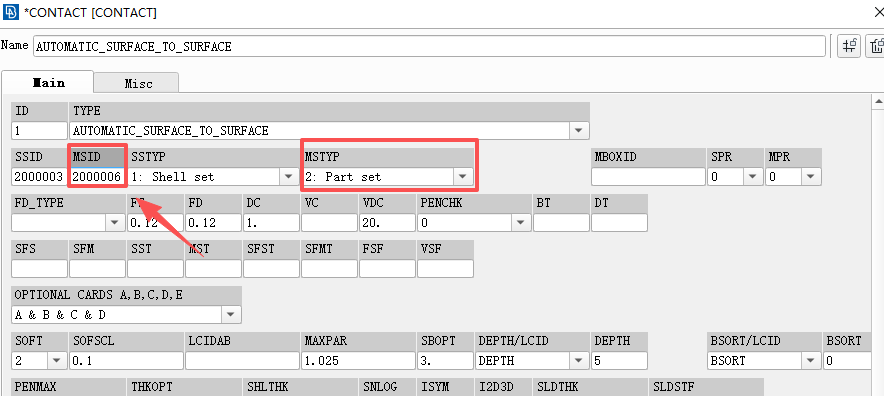This screenshot has height=396, width=884.
Task: Expand the SPR dropdown
Action: coord(753,177)
